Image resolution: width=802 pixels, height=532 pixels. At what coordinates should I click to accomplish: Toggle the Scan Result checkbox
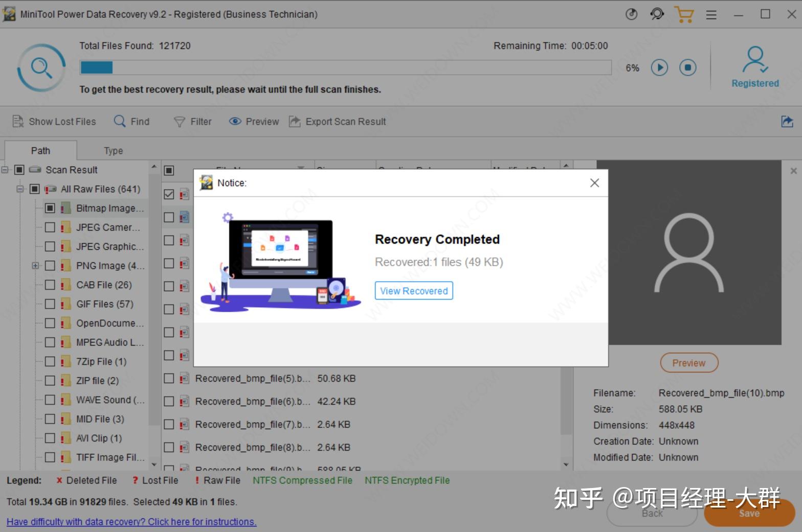pos(19,170)
